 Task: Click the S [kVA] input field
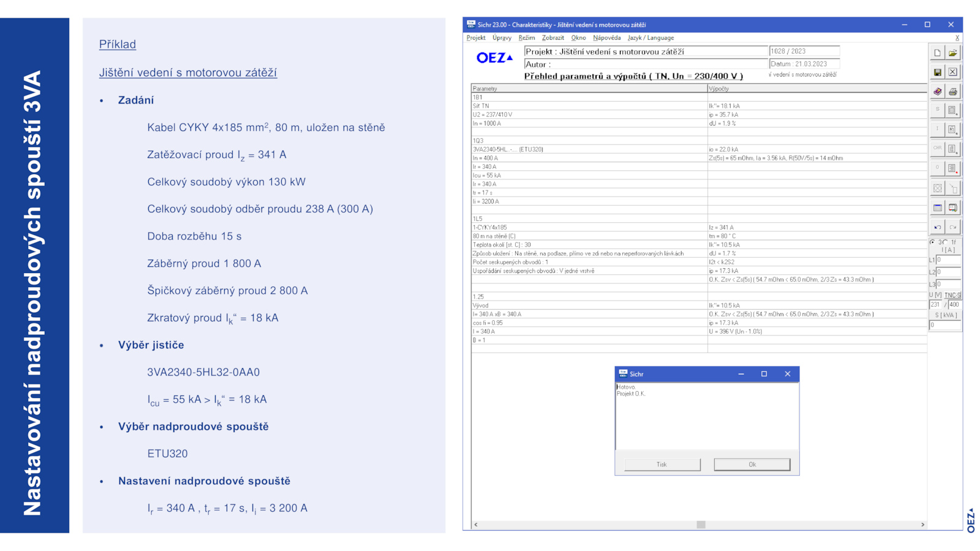click(x=946, y=325)
